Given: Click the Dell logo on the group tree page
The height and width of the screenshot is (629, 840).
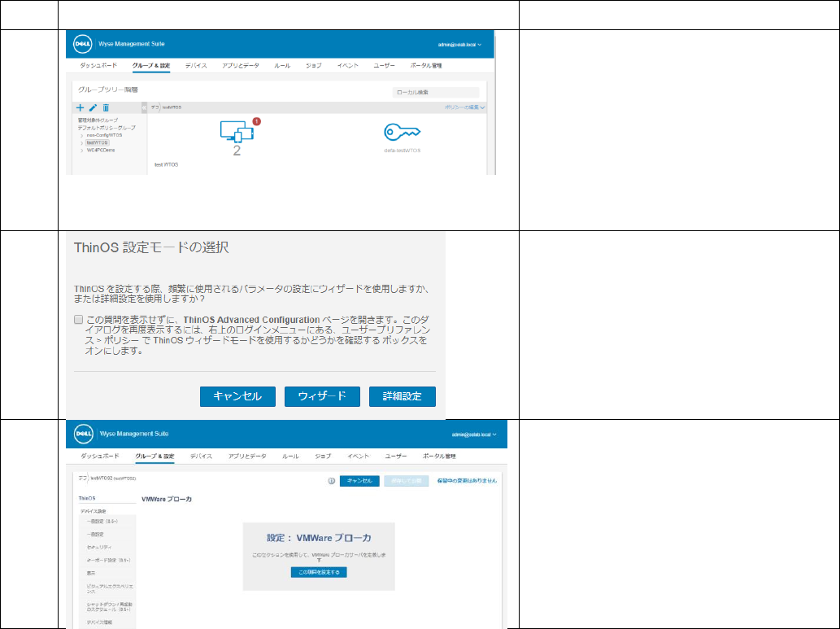Looking at the screenshot, I should (82, 44).
